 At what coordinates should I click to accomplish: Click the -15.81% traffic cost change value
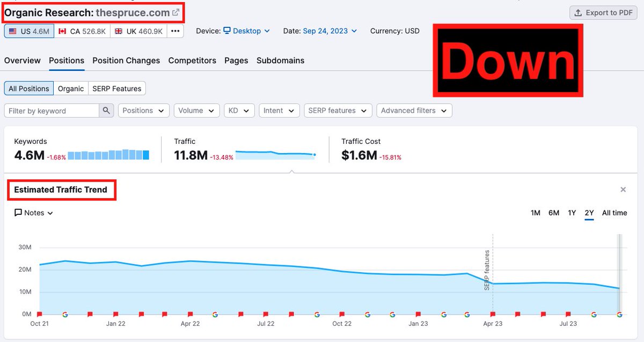point(390,157)
